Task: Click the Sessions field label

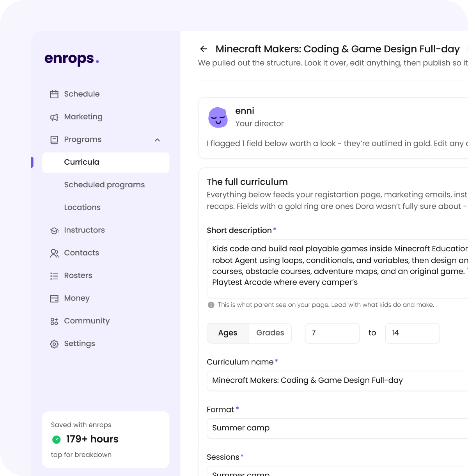Action: coord(223,457)
